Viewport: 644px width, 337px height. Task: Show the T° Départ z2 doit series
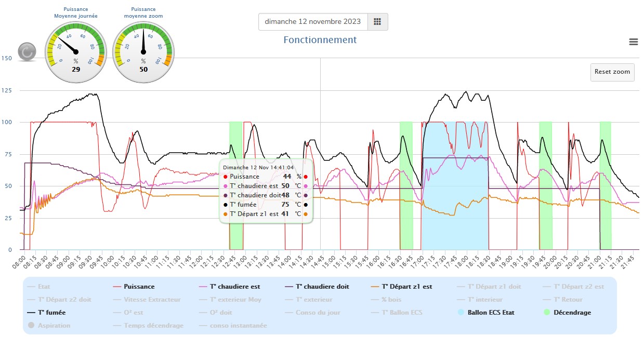pos(59,300)
